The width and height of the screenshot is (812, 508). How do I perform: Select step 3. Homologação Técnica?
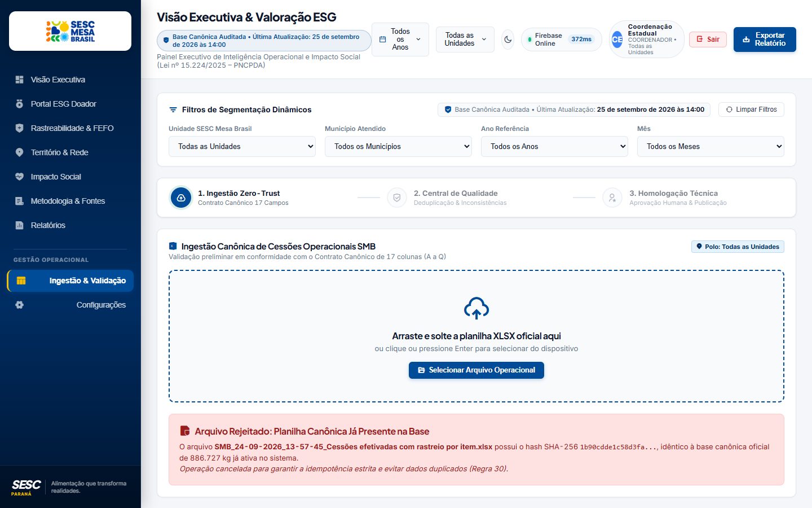tap(665, 198)
